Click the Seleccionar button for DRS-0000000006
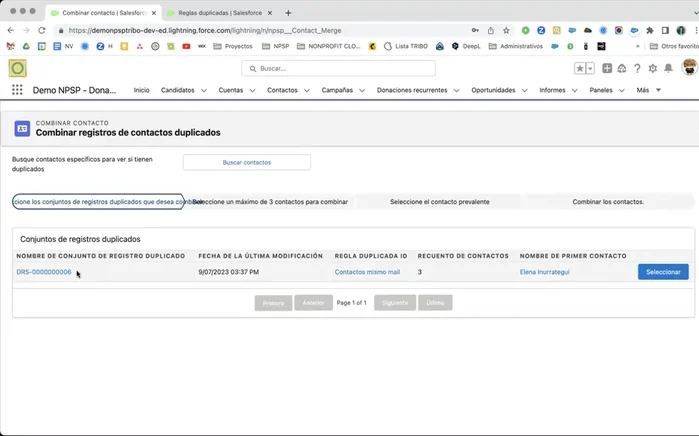 [x=663, y=272]
